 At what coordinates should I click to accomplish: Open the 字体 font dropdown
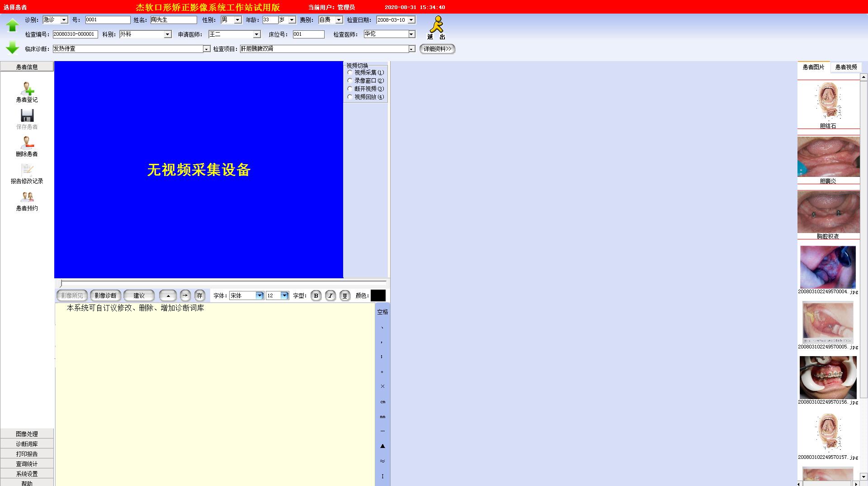click(259, 295)
